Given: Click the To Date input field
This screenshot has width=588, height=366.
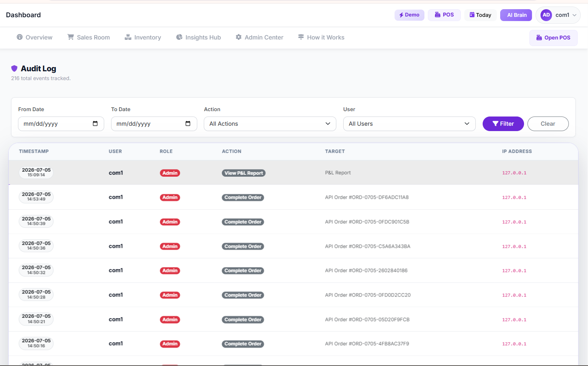Looking at the screenshot, I should click(154, 124).
